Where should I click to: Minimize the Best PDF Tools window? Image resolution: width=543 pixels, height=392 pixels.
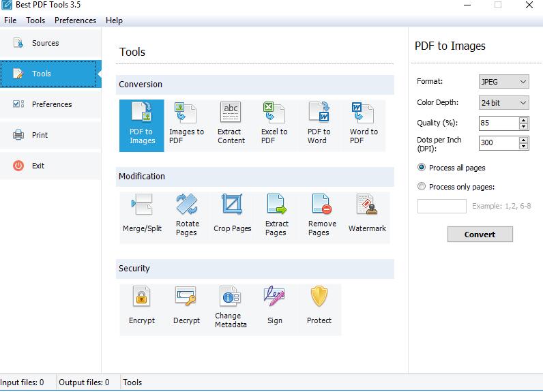(467, 5)
